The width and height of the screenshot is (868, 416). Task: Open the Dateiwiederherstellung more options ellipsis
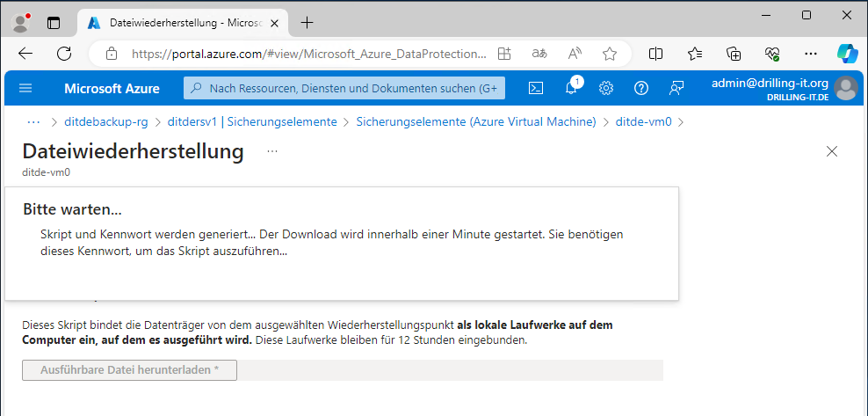pyautogui.click(x=271, y=151)
